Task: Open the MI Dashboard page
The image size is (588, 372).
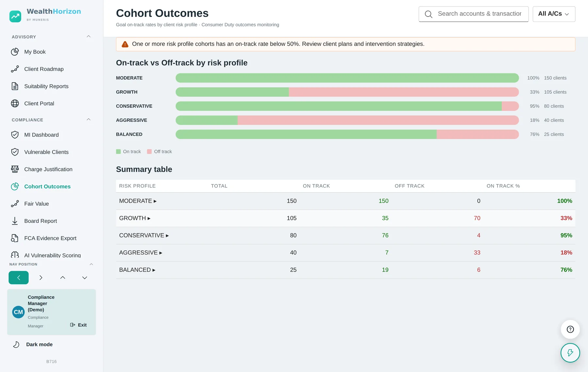Action: (x=41, y=135)
